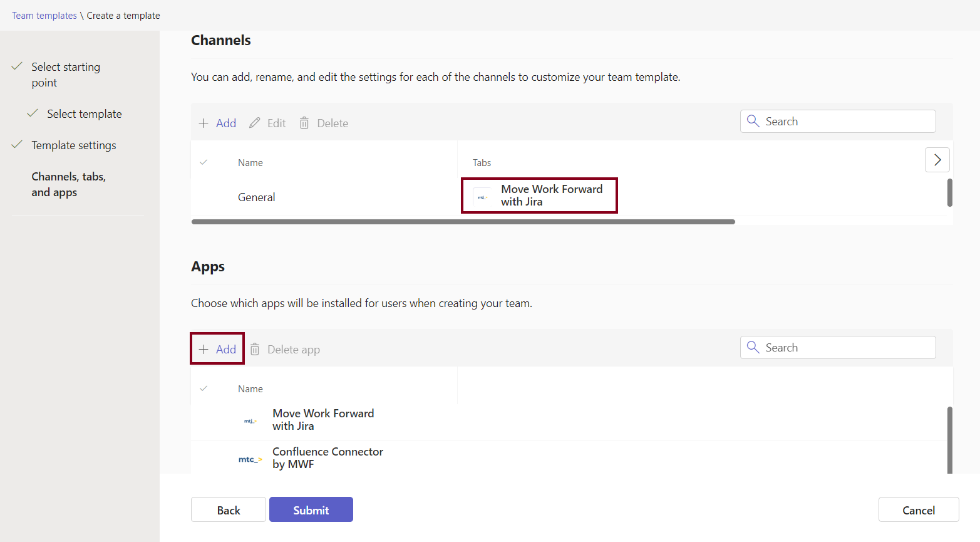The width and height of the screenshot is (980, 542).
Task: Click the Edit channel pencil icon
Action: coord(254,123)
